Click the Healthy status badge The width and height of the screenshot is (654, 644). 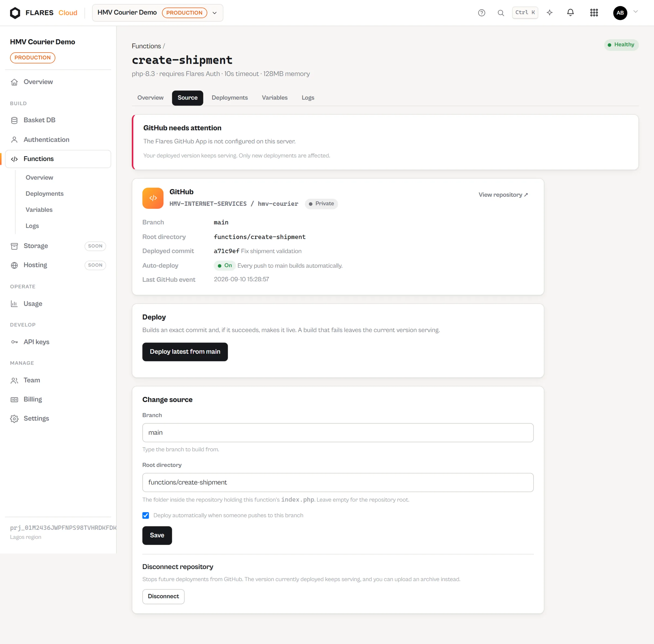click(x=621, y=45)
